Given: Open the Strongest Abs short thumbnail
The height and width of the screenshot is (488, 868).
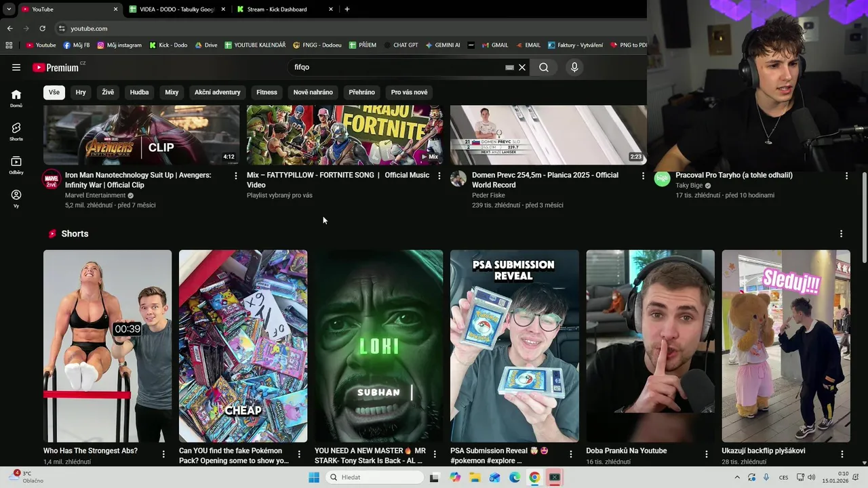Looking at the screenshot, I should tap(107, 346).
